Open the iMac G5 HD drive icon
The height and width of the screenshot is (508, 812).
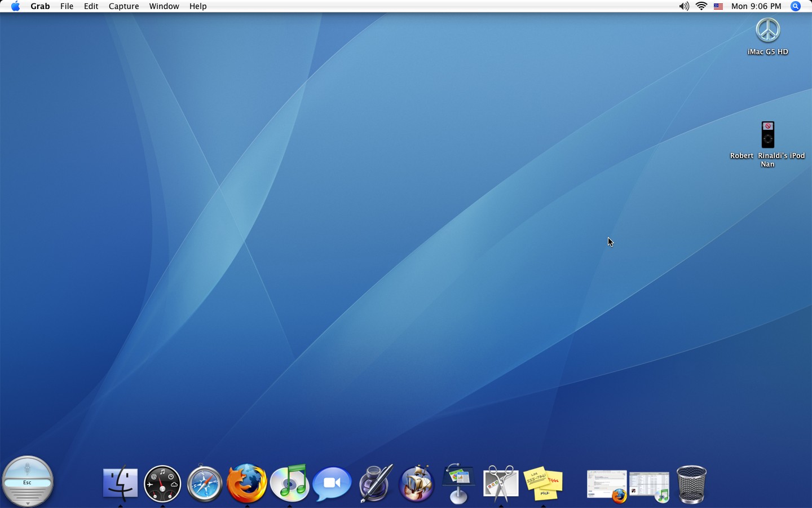pyautogui.click(x=767, y=30)
